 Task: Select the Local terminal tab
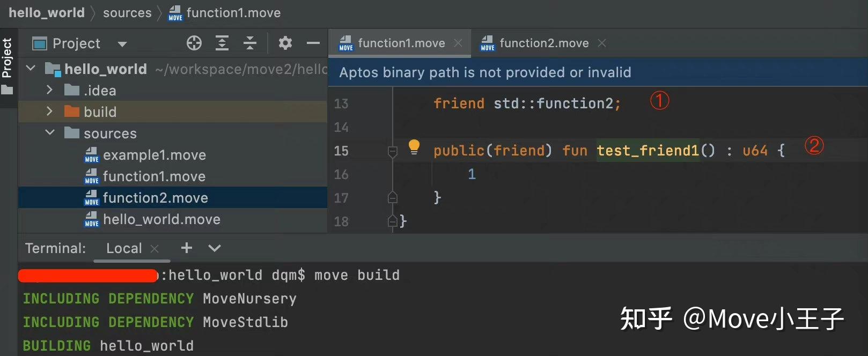(x=124, y=248)
